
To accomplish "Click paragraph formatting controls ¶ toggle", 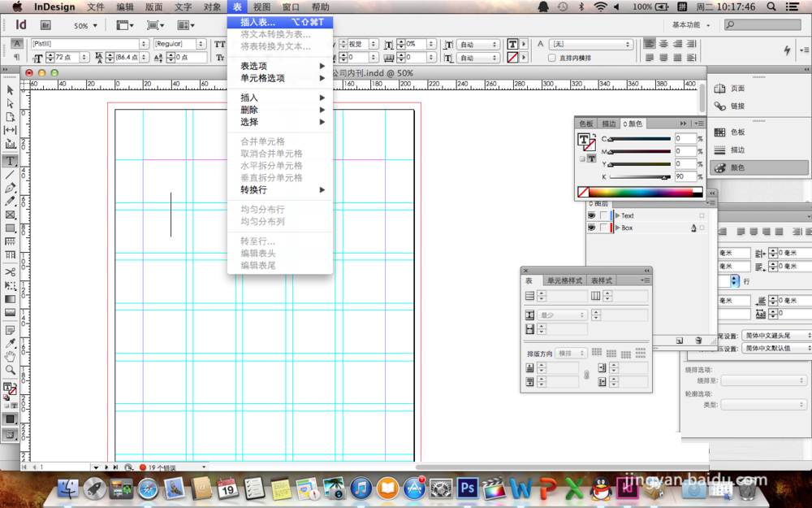I will click(x=16, y=57).
